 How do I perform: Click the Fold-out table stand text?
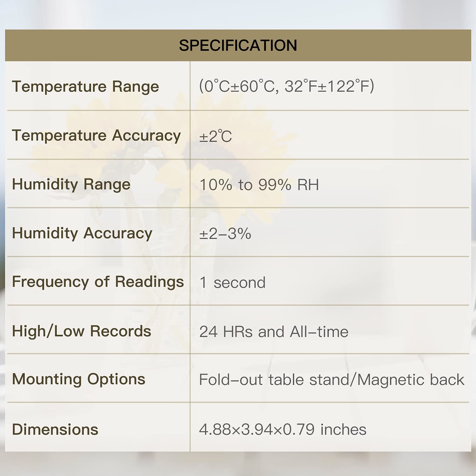click(274, 380)
